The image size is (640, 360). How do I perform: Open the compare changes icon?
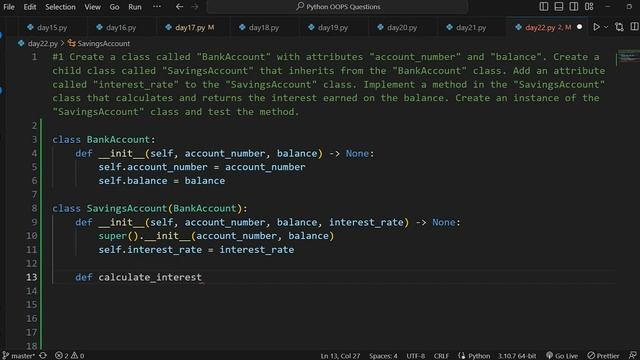coord(619,27)
